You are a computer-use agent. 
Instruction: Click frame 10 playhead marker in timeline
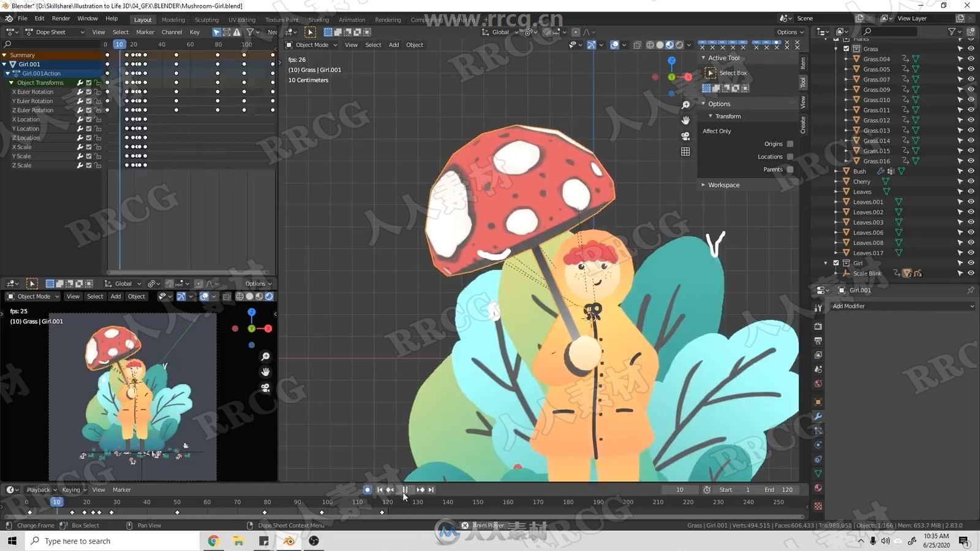pyautogui.click(x=56, y=502)
